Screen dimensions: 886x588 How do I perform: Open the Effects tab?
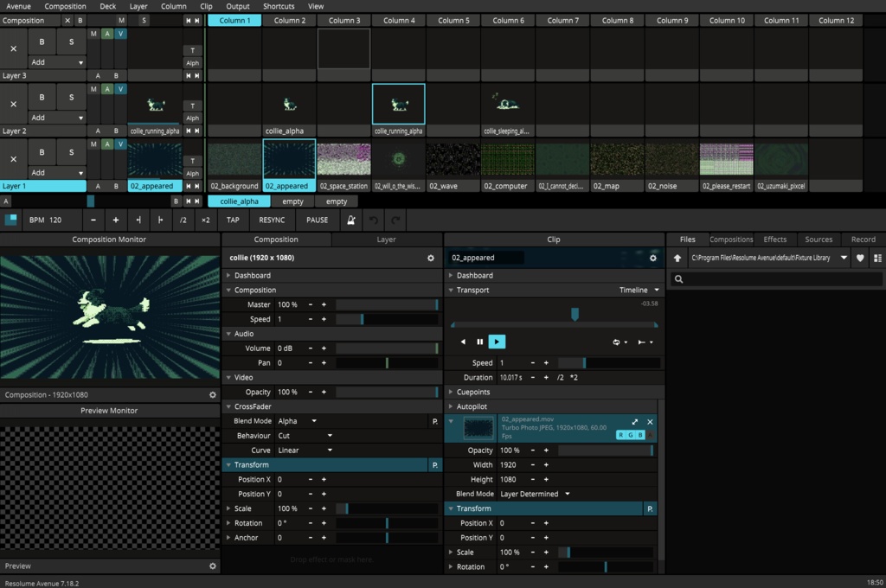click(774, 240)
